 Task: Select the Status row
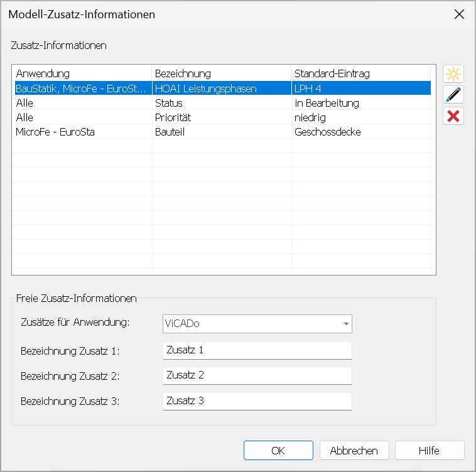coord(223,103)
